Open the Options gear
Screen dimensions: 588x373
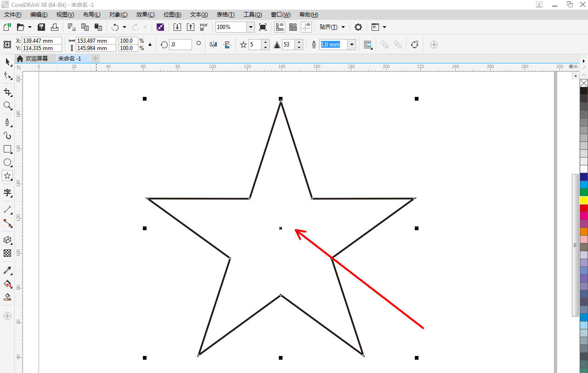click(358, 27)
